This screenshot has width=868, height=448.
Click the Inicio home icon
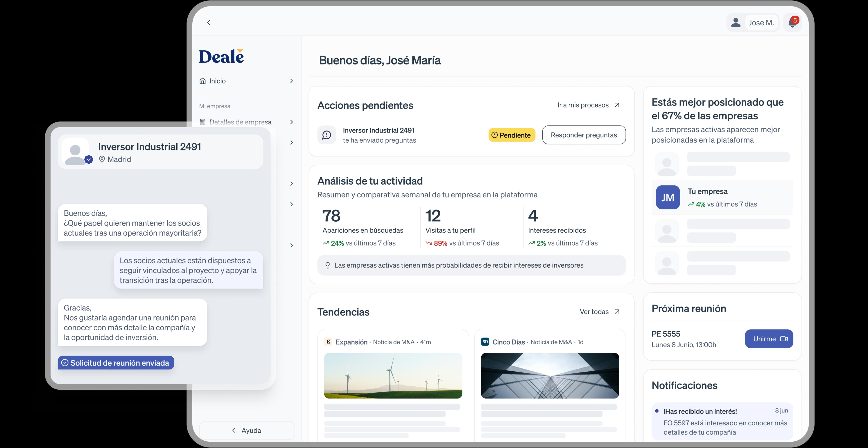click(203, 81)
